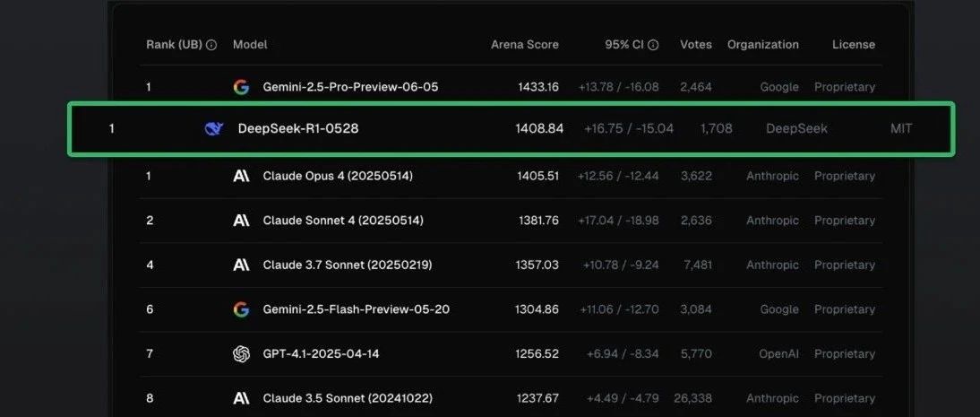Select the MIT license cell for DeepSeek
Viewport: 980px width, 417px height.
(901, 129)
